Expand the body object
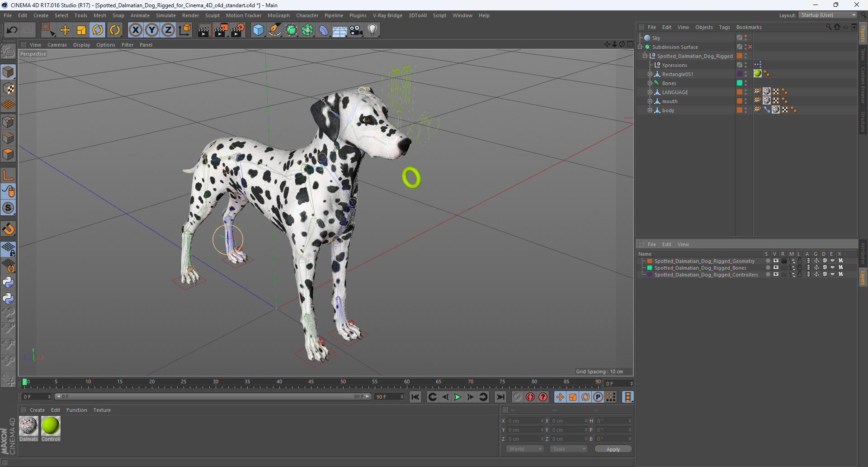This screenshot has height=467, width=868. [x=650, y=110]
